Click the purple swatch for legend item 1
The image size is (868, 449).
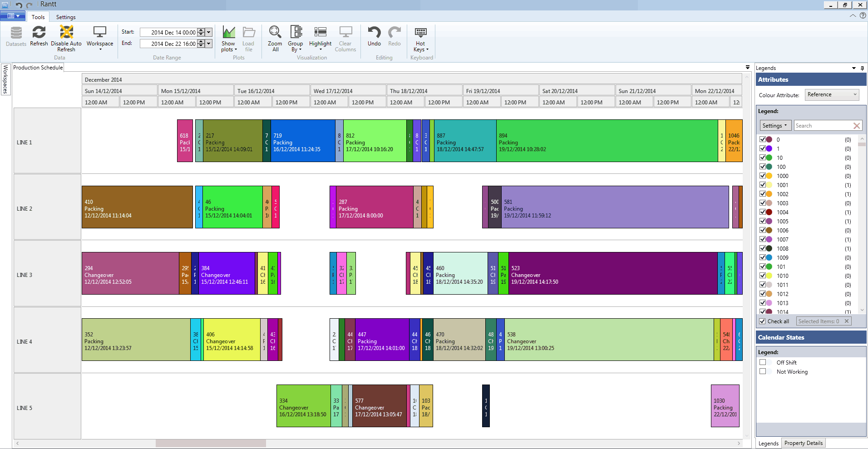click(769, 148)
